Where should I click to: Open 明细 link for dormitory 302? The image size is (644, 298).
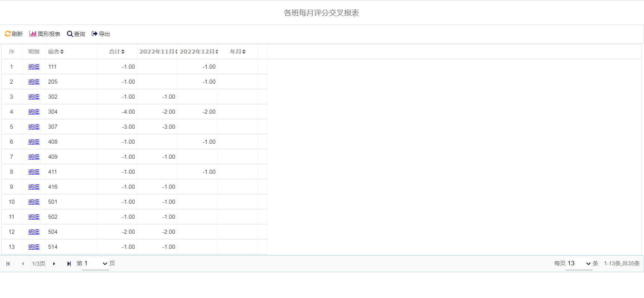34,97
